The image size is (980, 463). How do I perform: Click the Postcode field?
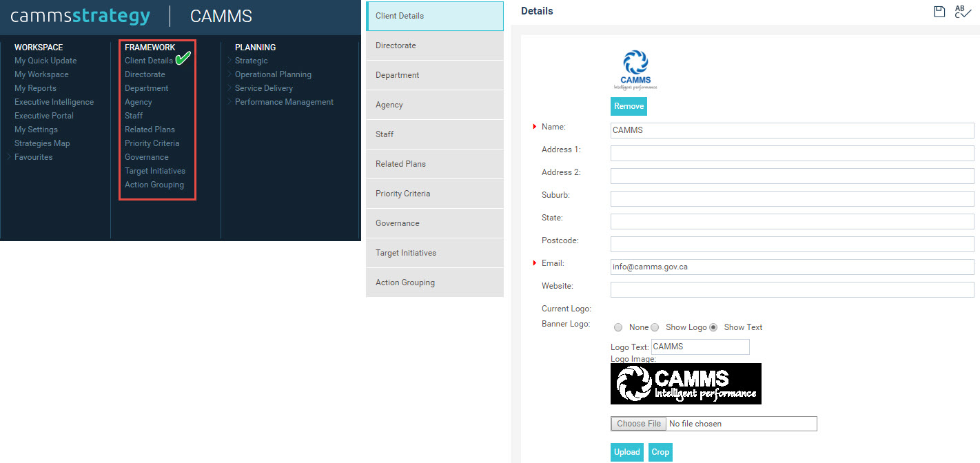coord(793,244)
